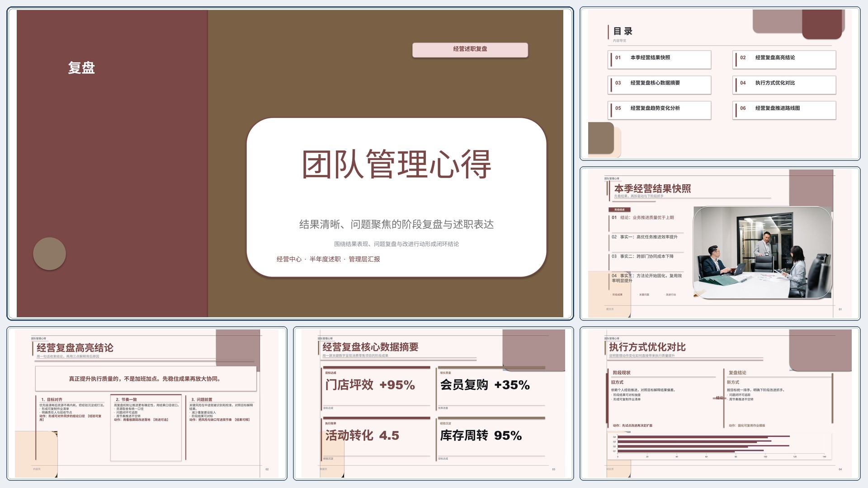Screen dimensions: 868x488
Task: Open the 经营复盘核心数据摘要 slide thumbnail
Action: click(x=434, y=404)
